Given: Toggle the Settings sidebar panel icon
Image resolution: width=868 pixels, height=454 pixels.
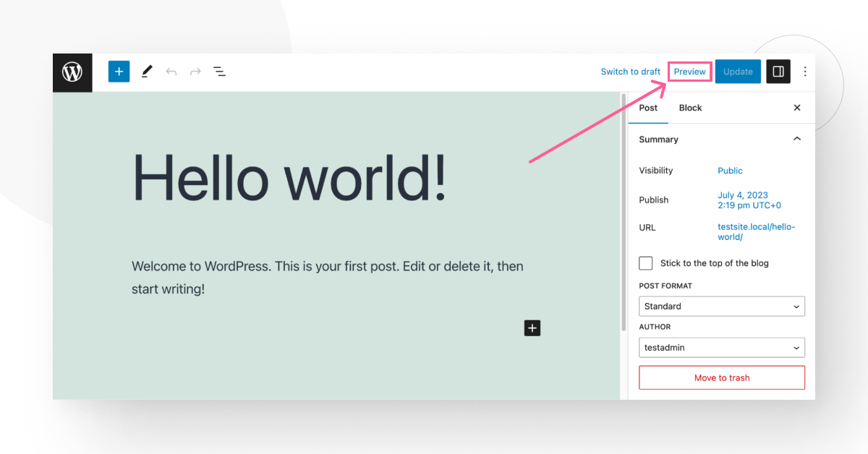Looking at the screenshot, I should point(778,72).
